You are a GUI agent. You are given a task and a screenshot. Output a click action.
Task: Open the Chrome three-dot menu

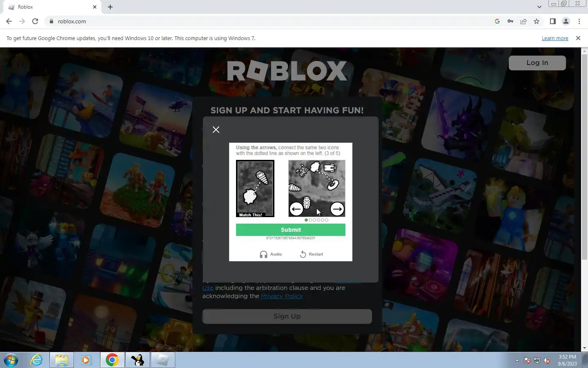tap(579, 21)
